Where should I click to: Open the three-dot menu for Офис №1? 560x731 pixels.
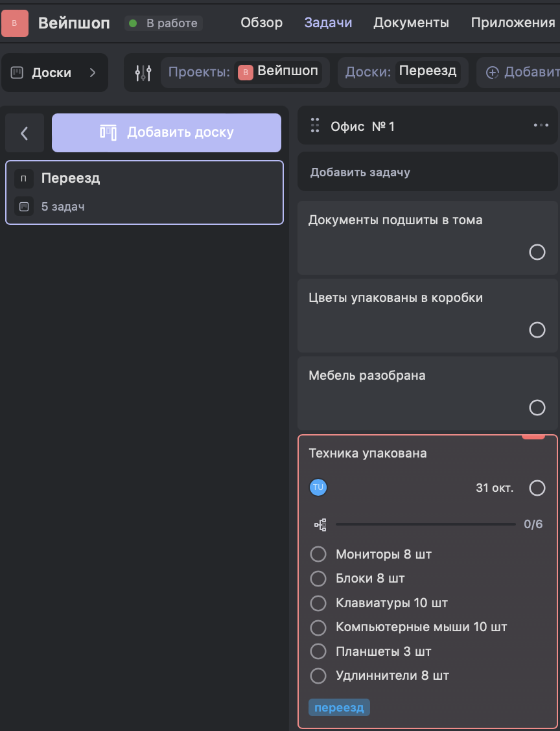tap(541, 126)
